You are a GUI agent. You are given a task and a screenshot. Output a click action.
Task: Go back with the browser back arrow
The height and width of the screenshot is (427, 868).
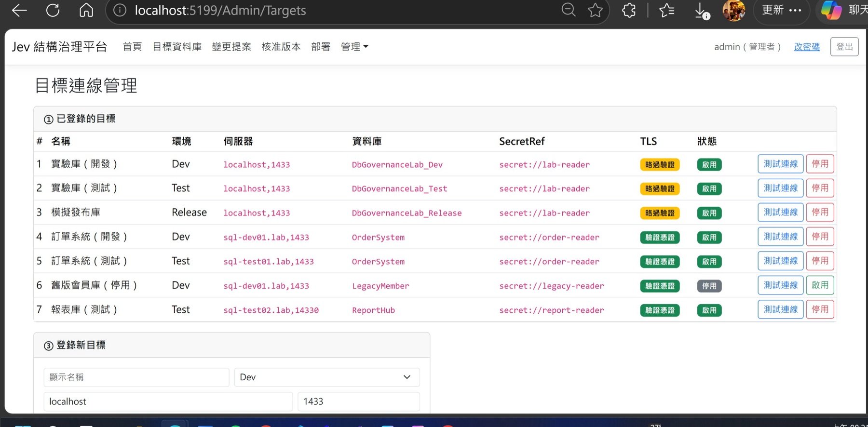click(x=19, y=10)
